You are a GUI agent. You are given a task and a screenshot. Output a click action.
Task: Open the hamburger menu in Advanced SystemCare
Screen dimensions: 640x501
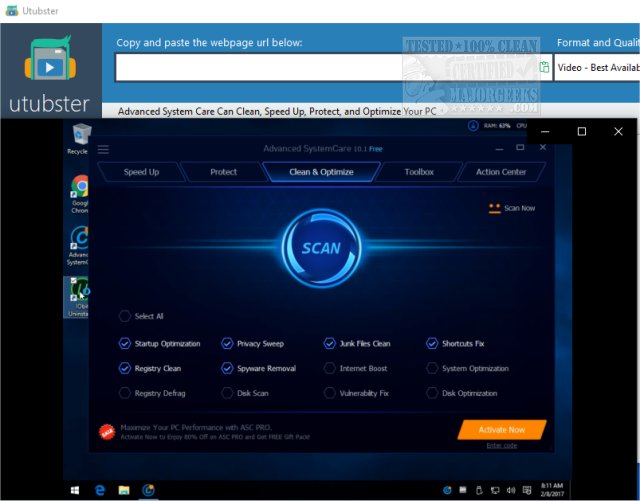click(x=103, y=149)
